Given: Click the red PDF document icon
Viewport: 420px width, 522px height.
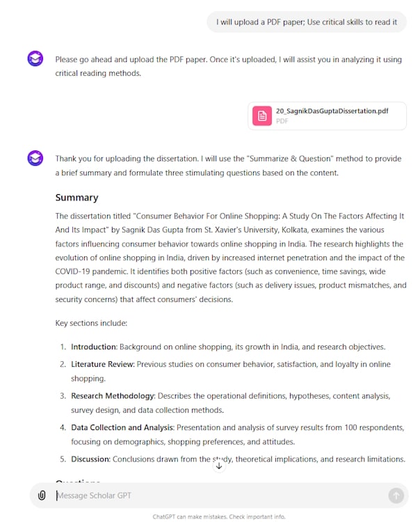Looking at the screenshot, I should (262, 116).
